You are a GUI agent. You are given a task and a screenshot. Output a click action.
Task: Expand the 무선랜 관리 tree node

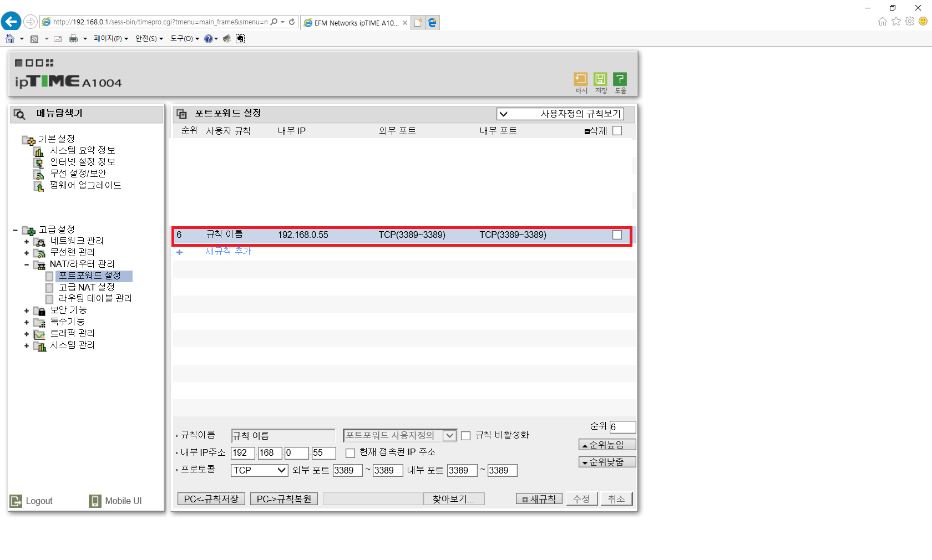point(27,253)
